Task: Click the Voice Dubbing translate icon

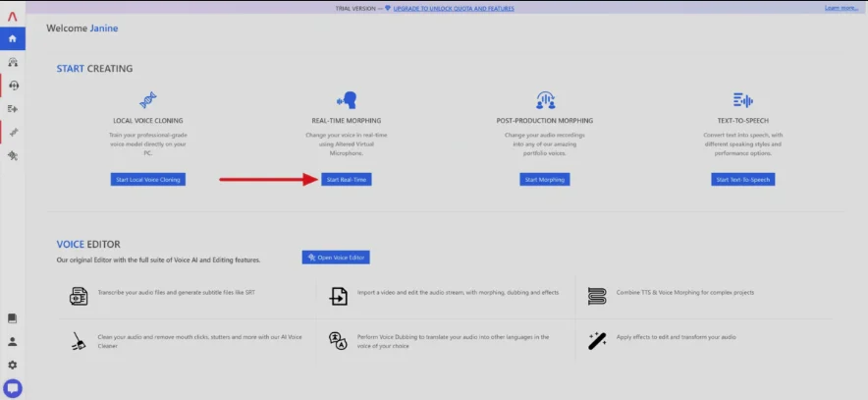Action: (x=338, y=341)
